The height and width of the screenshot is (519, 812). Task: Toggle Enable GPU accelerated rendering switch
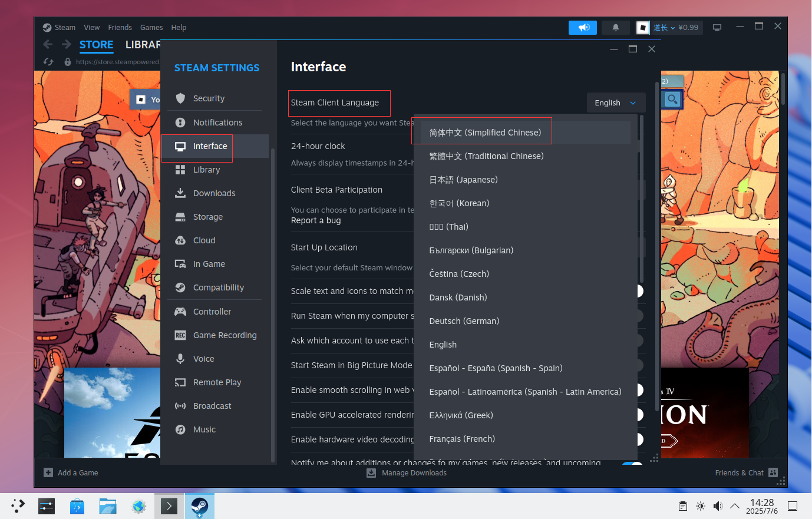pyautogui.click(x=640, y=415)
